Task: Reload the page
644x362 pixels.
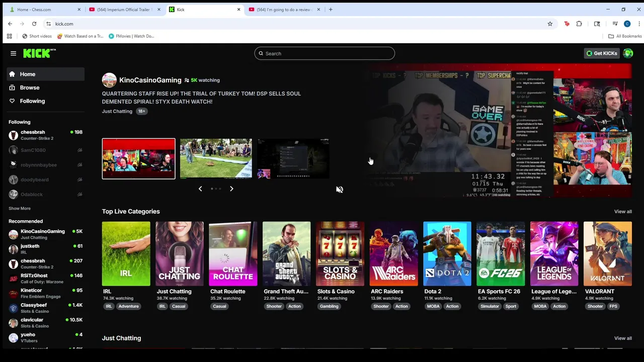Action: click(34, 24)
